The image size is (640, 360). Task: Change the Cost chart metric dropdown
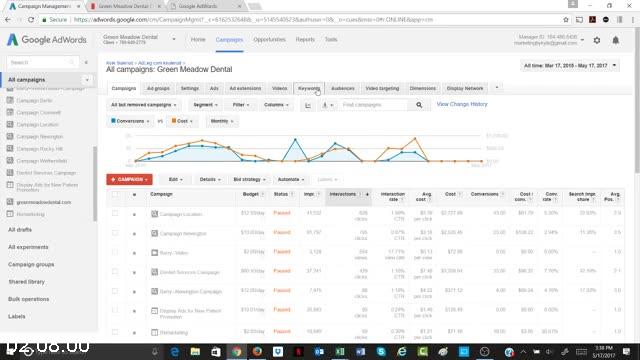click(182, 121)
